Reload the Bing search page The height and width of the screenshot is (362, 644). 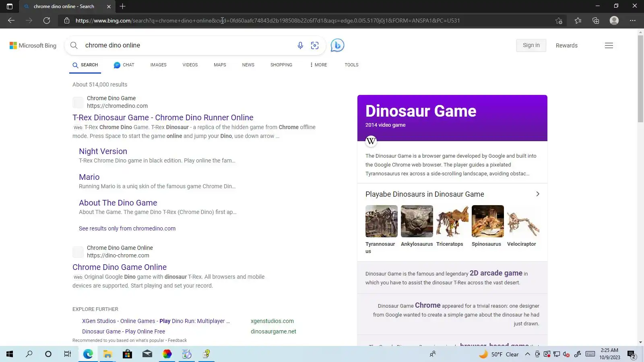pos(47,21)
